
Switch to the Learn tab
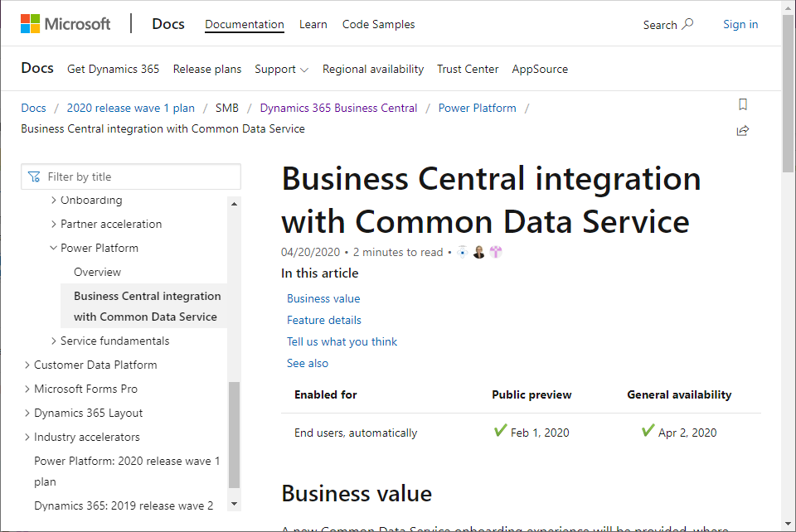(x=313, y=24)
